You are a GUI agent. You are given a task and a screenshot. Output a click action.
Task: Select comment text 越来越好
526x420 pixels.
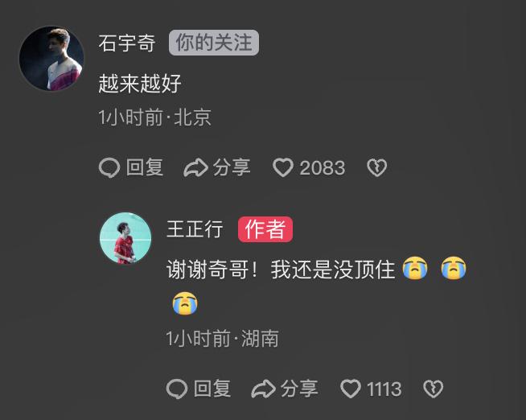pyautogui.click(x=140, y=83)
